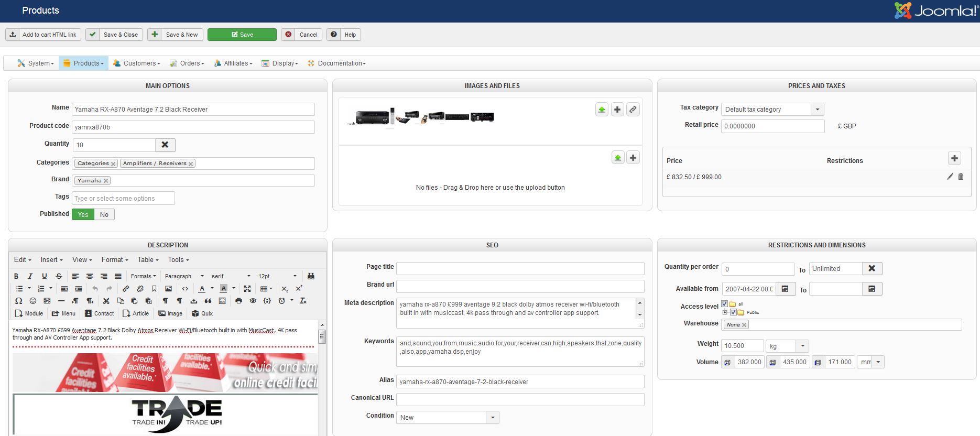Click the insert link icon

pyautogui.click(x=126, y=289)
